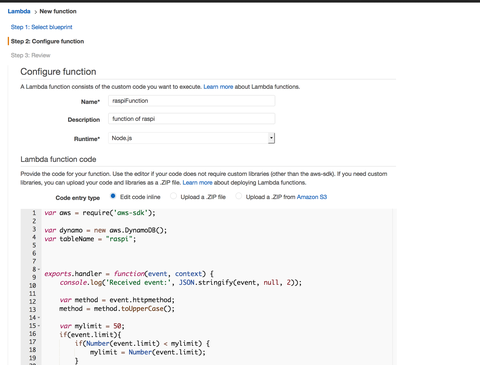The image size is (480, 365).
Task: Click the line 'var dynamo = new aws.DynamoDB();'
Action: coord(105,230)
